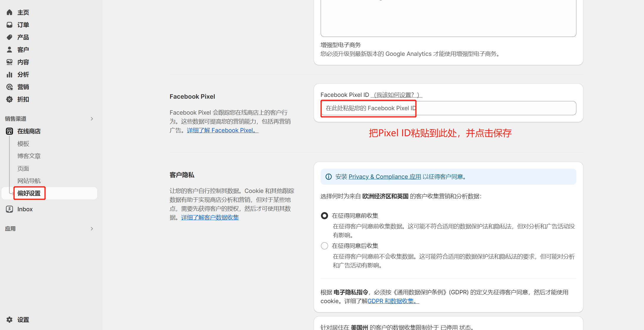Open 客户 in the sidebar

[x=23, y=50]
